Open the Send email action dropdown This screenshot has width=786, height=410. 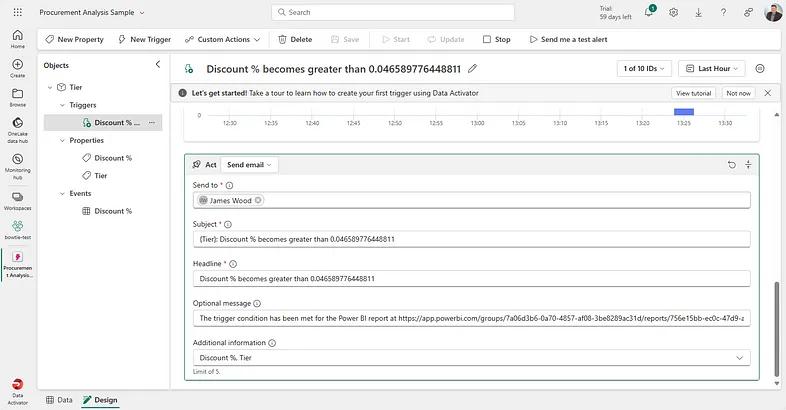[x=249, y=164]
